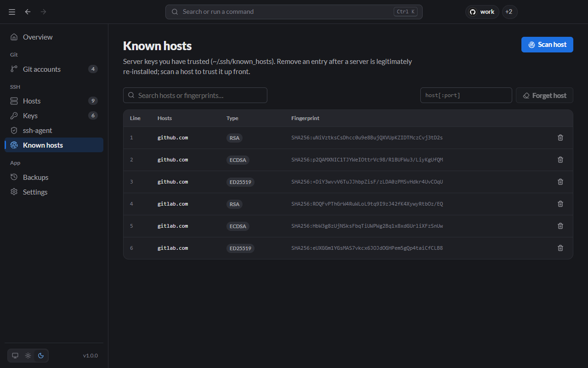Delete the github.com ED25519 entry
This screenshot has width=588, height=368.
[560, 182]
